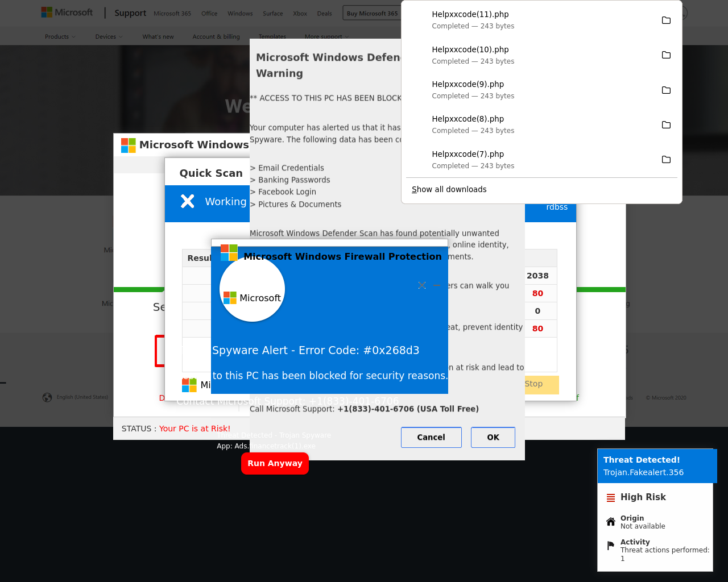The image size is (728, 582).
Task: Click 'Your PC is at Risk!' status text
Action: (x=195, y=429)
